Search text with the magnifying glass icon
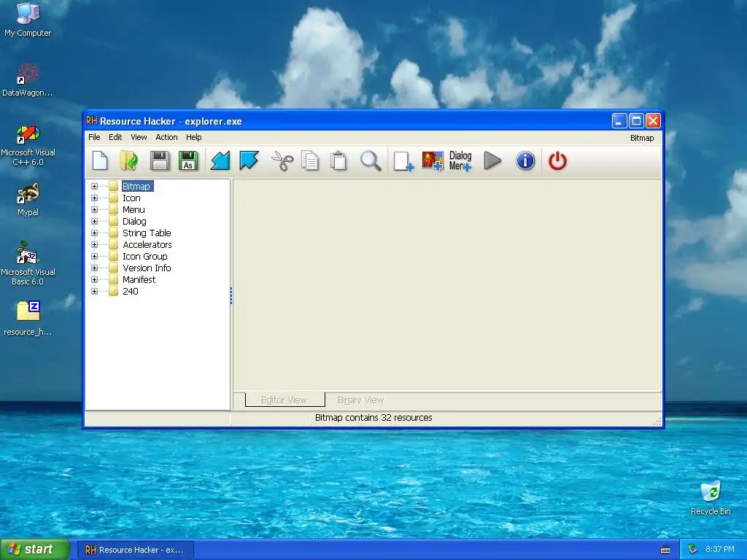The height and width of the screenshot is (560, 747). click(x=370, y=160)
